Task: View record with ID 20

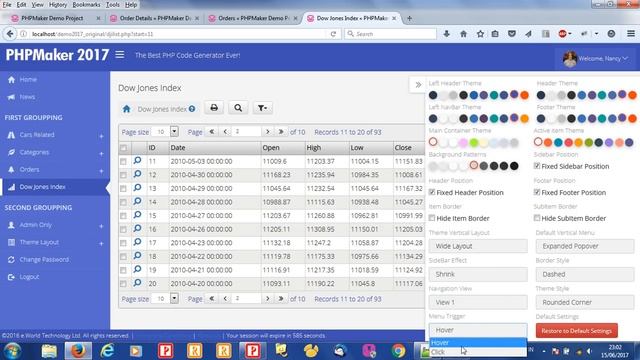Action: 138,282
